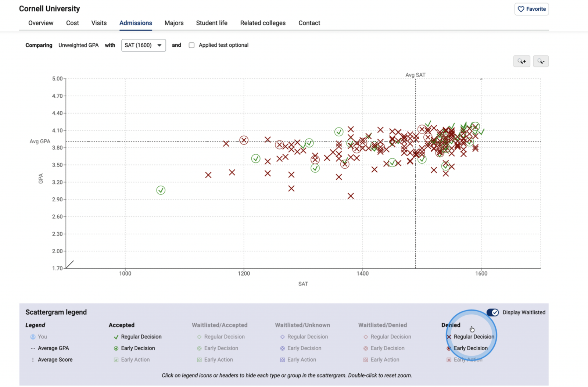Click Waitlisted/Unknown Early Decision icon
Image resolution: width=588 pixels, height=387 pixels.
(x=282, y=348)
